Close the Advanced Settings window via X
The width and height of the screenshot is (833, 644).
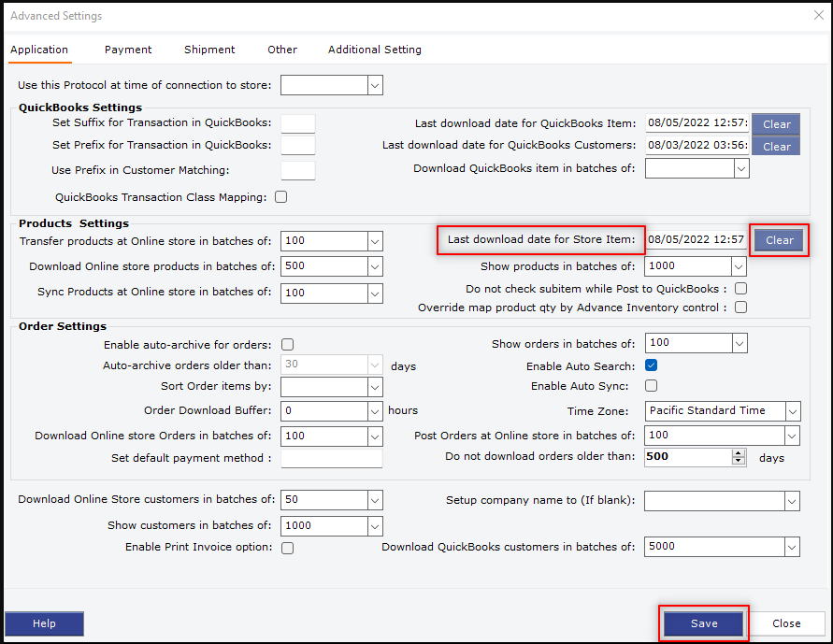(819, 15)
